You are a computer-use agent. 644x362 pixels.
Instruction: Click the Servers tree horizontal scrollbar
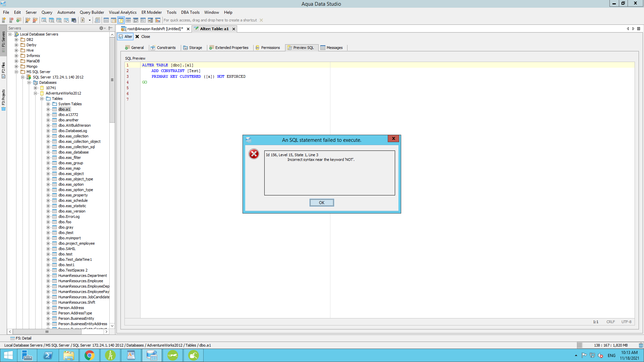[47, 331]
